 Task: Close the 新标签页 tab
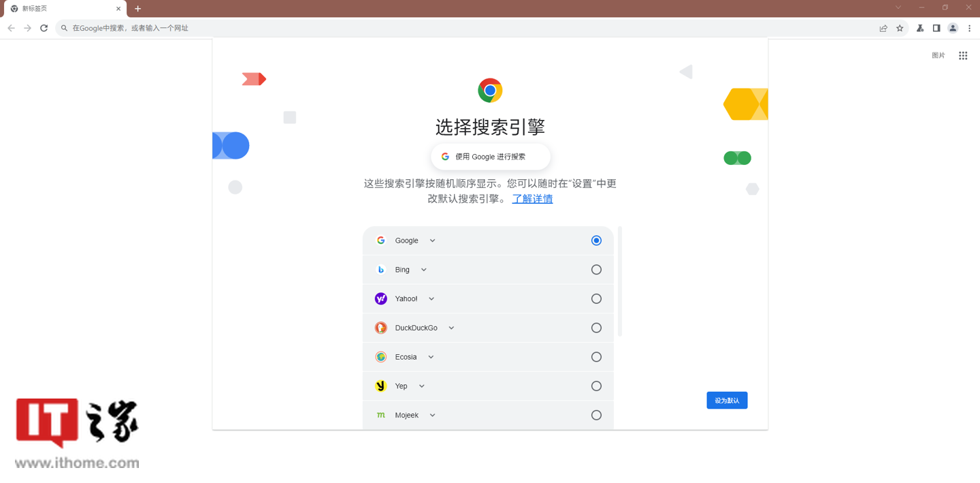[x=118, y=9]
